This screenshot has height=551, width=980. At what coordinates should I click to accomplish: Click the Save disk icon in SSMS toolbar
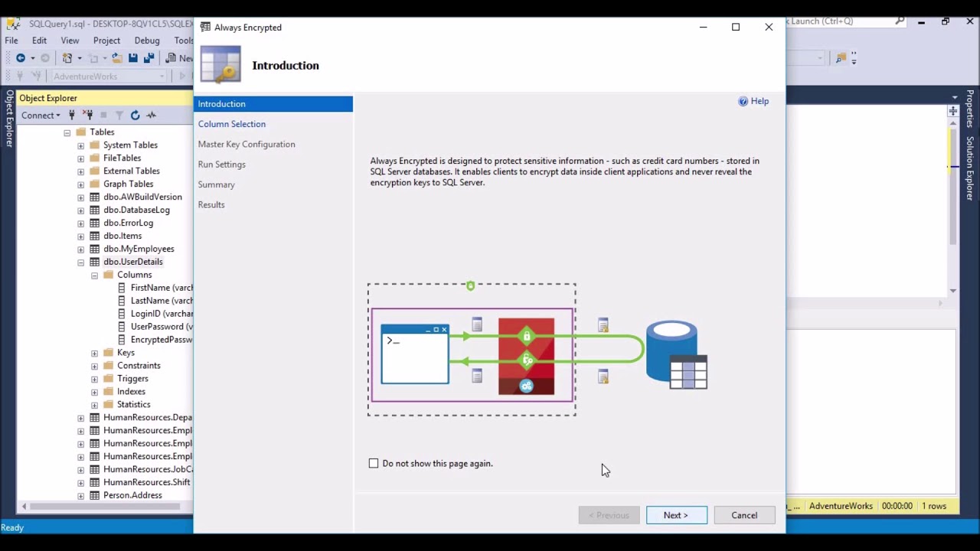pos(132,58)
